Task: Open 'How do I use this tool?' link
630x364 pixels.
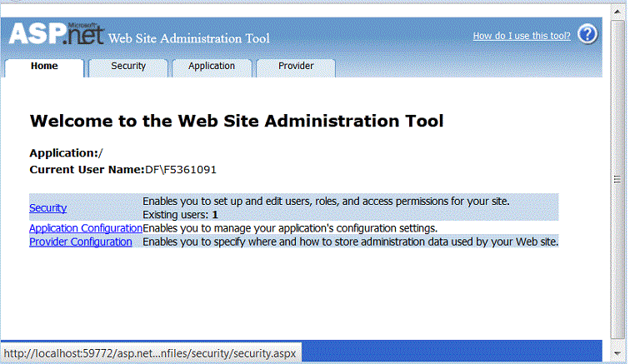Action: tap(522, 36)
